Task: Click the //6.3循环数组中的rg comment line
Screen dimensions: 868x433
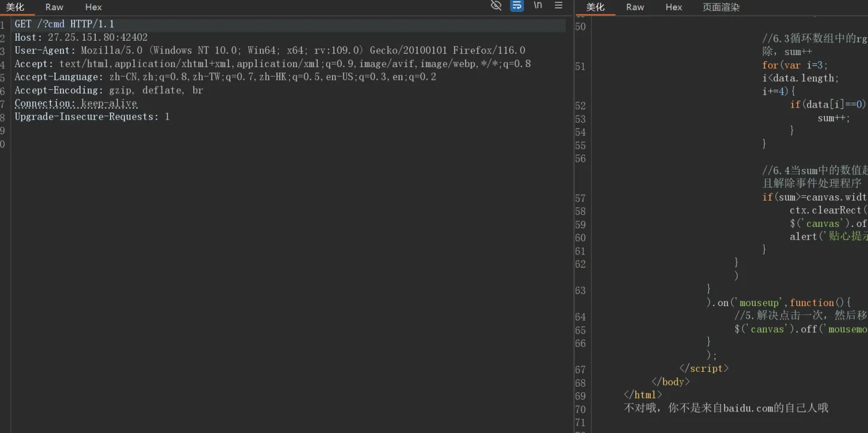Action: coord(815,38)
